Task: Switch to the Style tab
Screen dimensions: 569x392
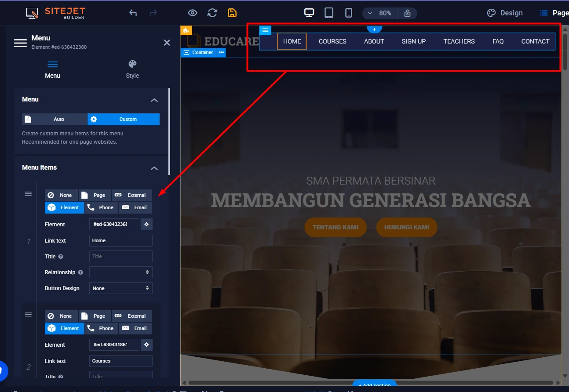Action: (x=132, y=69)
